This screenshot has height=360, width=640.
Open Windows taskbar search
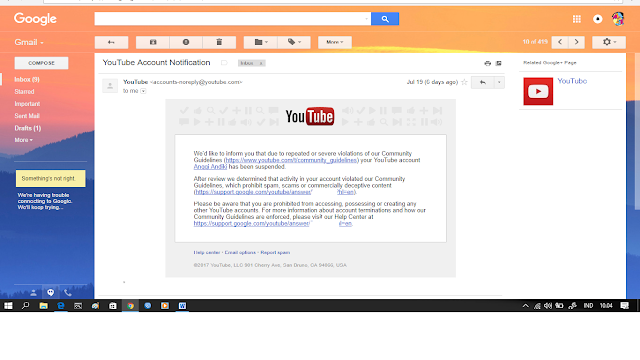(25, 306)
